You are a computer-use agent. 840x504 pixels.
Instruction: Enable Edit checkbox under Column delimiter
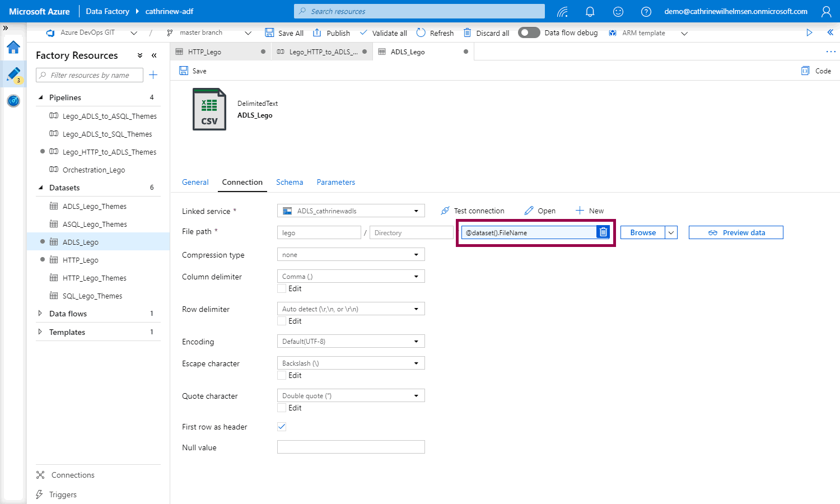click(x=282, y=289)
